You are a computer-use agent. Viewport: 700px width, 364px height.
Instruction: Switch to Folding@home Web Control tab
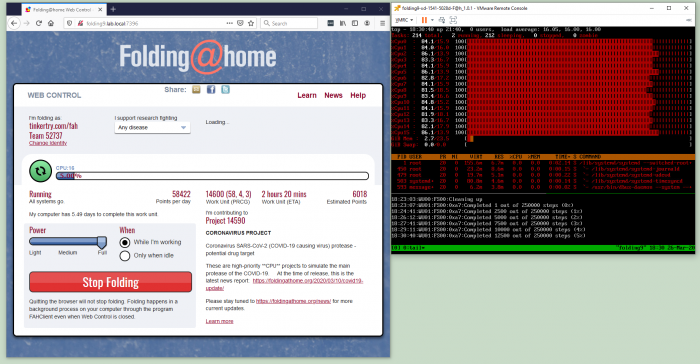coord(62,9)
